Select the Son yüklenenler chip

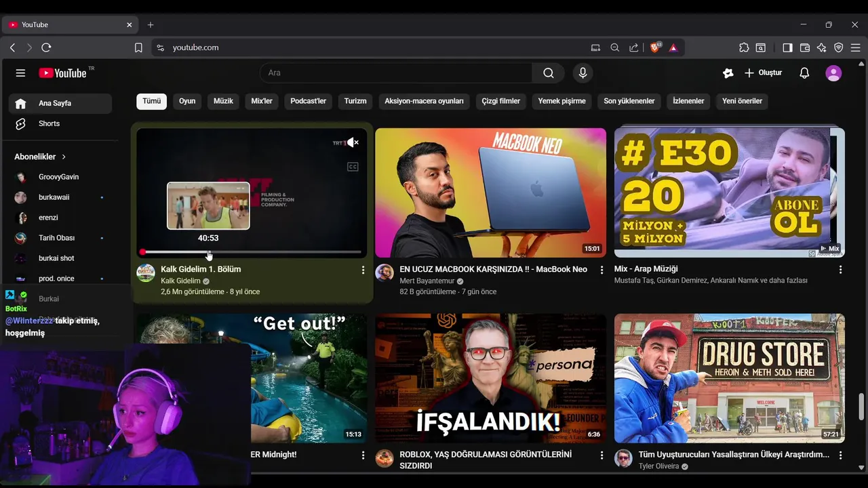point(629,101)
